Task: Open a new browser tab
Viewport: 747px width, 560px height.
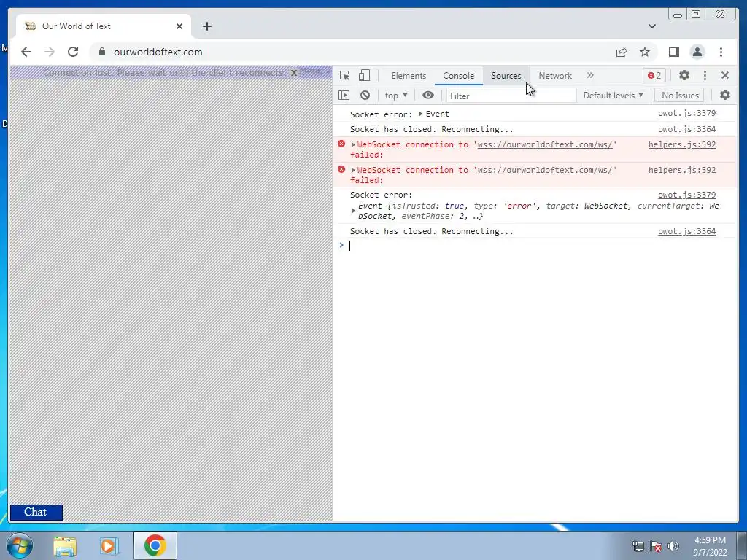Action: 206,26
